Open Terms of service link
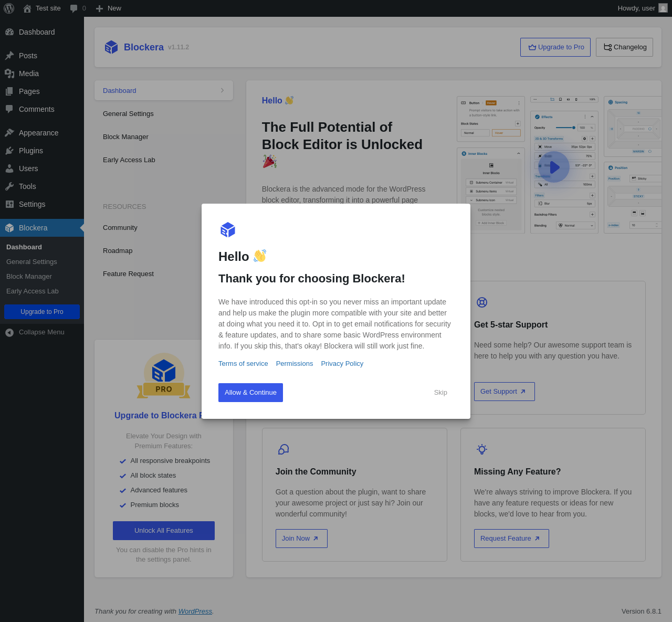The height and width of the screenshot is (622, 672). (x=243, y=364)
